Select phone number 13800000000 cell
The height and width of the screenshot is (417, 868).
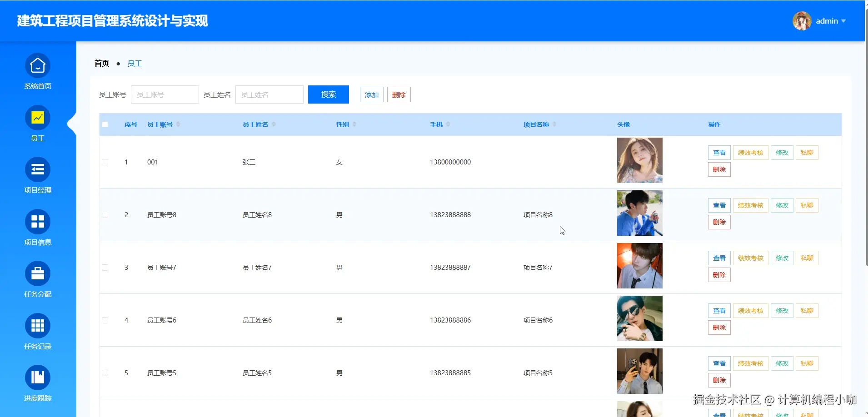pos(450,162)
